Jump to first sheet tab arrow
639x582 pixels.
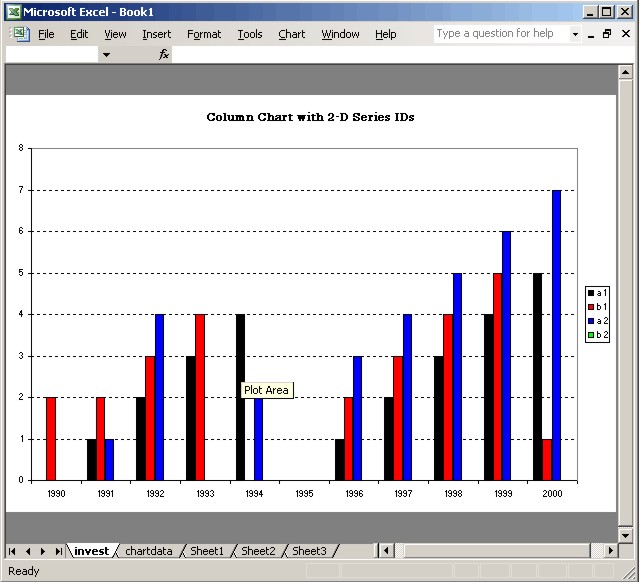13,551
